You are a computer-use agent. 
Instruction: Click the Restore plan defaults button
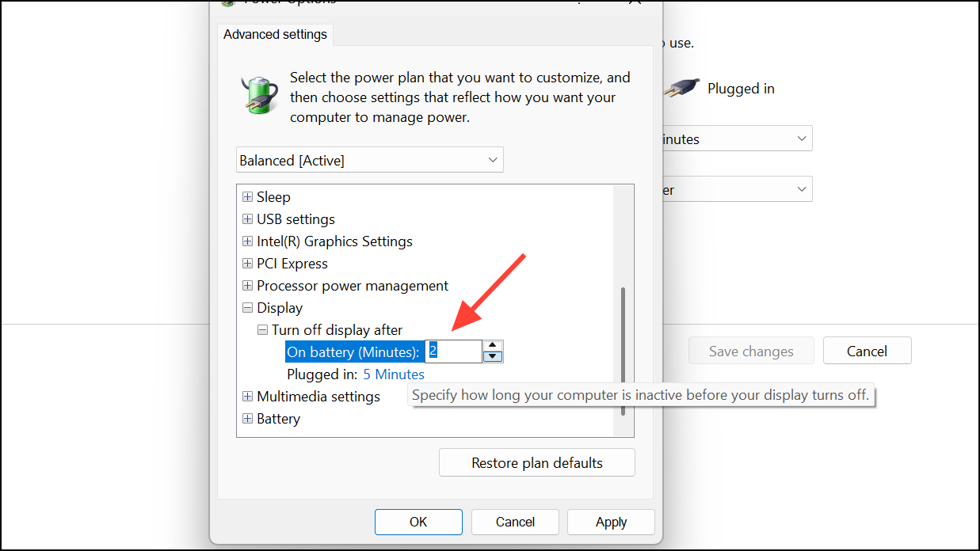[x=536, y=462]
